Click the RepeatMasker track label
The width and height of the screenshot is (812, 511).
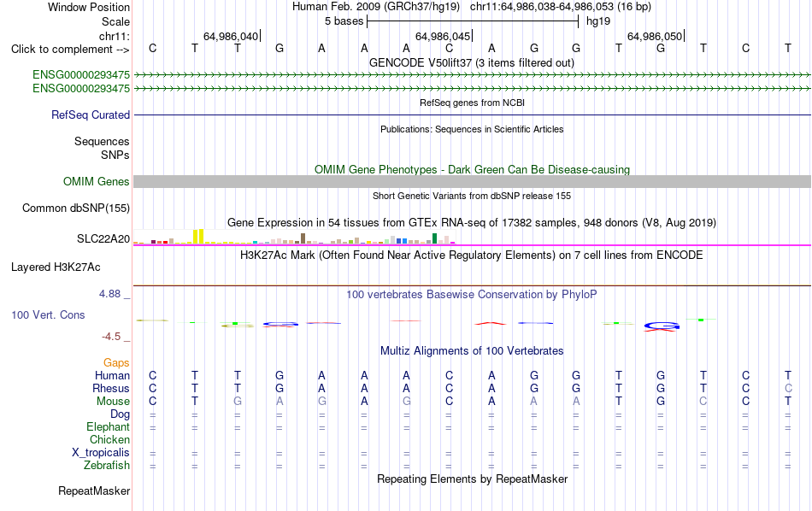click(x=94, y=490)
